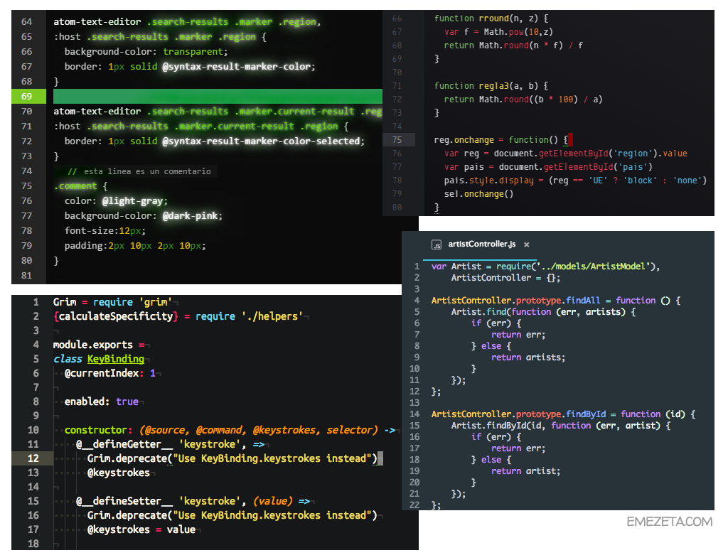Click the 'constructor:' line in KeyBinding editor
The width and height of the screenshot is (728, 560).
point(230,430)
